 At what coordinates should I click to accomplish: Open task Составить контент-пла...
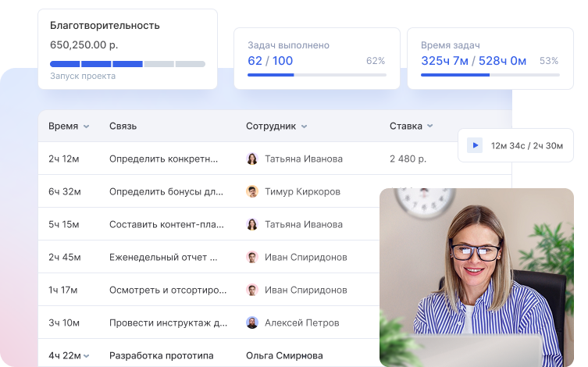point(163,224)
